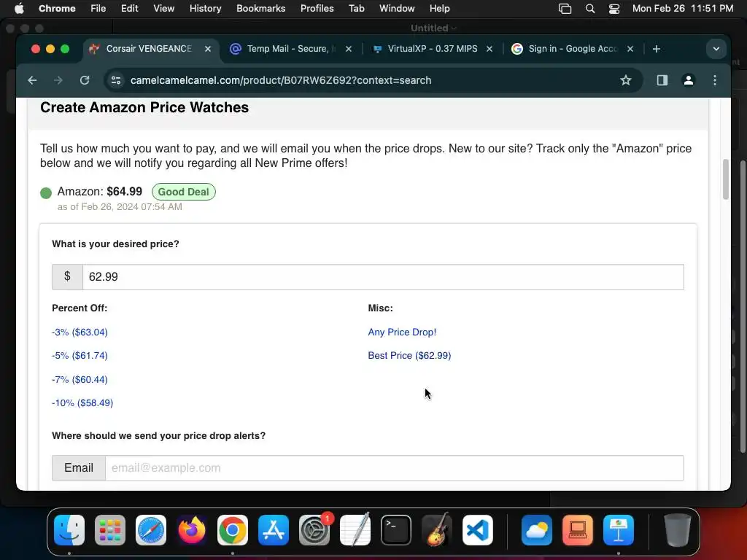This screenshot has width=747, height=560.
Task: Select -7% ($60.44) price option
Action: (x=80, y=379)
